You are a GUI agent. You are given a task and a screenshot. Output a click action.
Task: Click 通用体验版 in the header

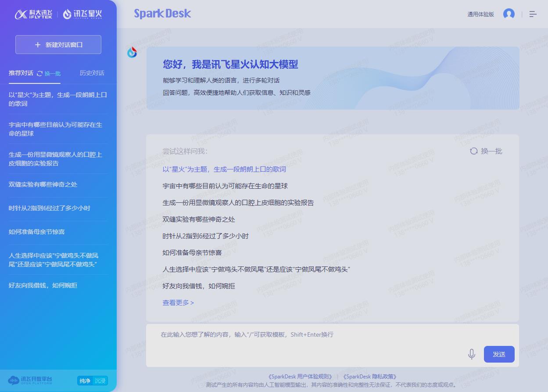click(x=480, y=14)
